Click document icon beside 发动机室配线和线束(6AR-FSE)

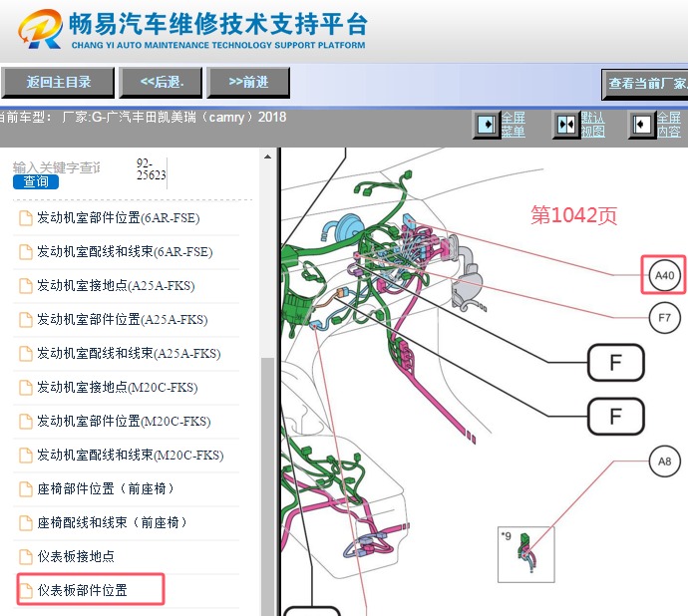click(x=26, y=252)
